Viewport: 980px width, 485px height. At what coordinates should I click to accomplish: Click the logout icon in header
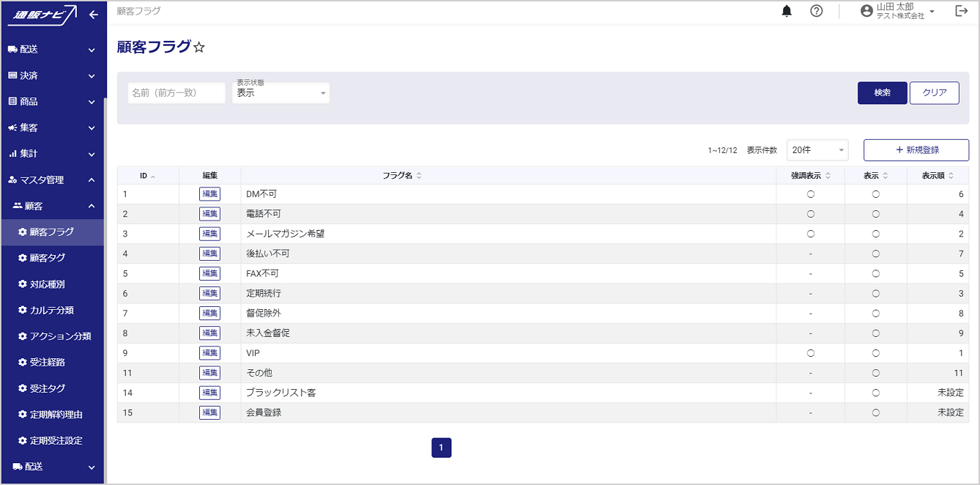pyautogui.click(x=962, y=11)
